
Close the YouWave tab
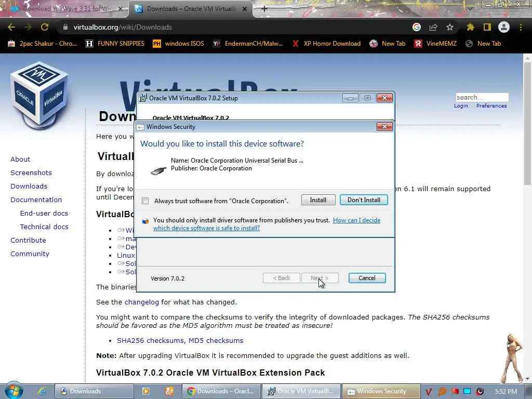[120, 9]
